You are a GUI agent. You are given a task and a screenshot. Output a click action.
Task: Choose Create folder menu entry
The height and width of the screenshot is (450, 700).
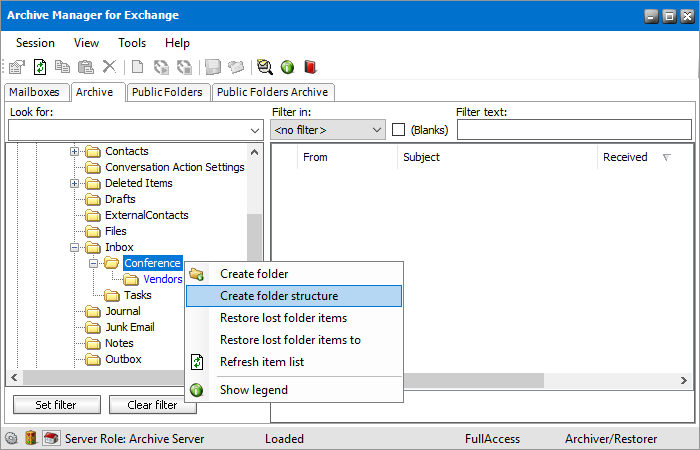294,274
